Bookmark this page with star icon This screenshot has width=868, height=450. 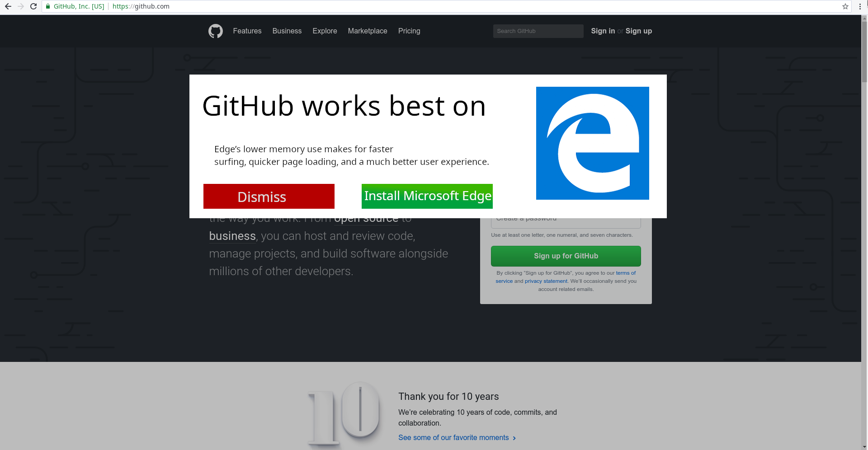(845, 6)
